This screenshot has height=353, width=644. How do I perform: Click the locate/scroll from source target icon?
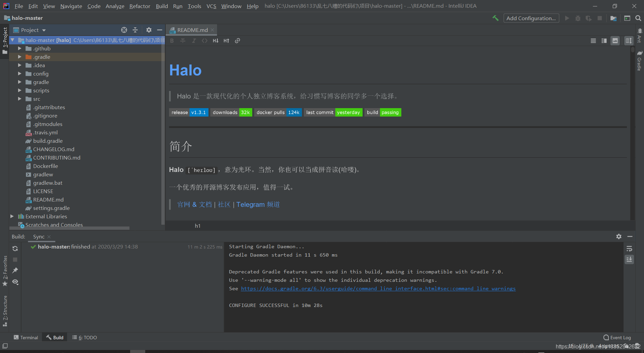coord(124,30)
